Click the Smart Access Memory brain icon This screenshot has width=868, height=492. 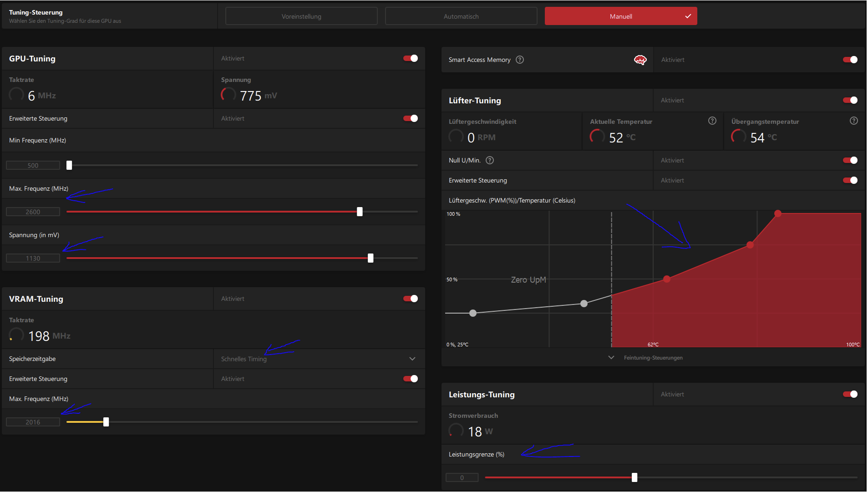640,60
